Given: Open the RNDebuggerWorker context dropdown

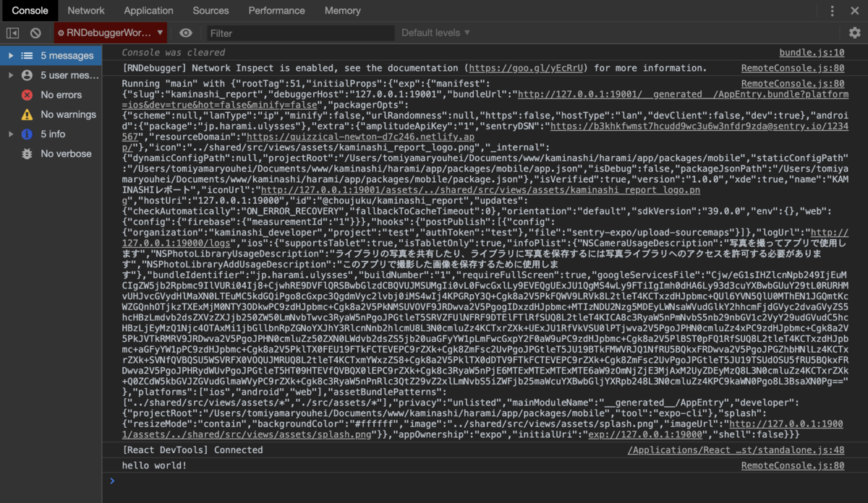Looking at the screenshot, I should (x=111, y=33).
